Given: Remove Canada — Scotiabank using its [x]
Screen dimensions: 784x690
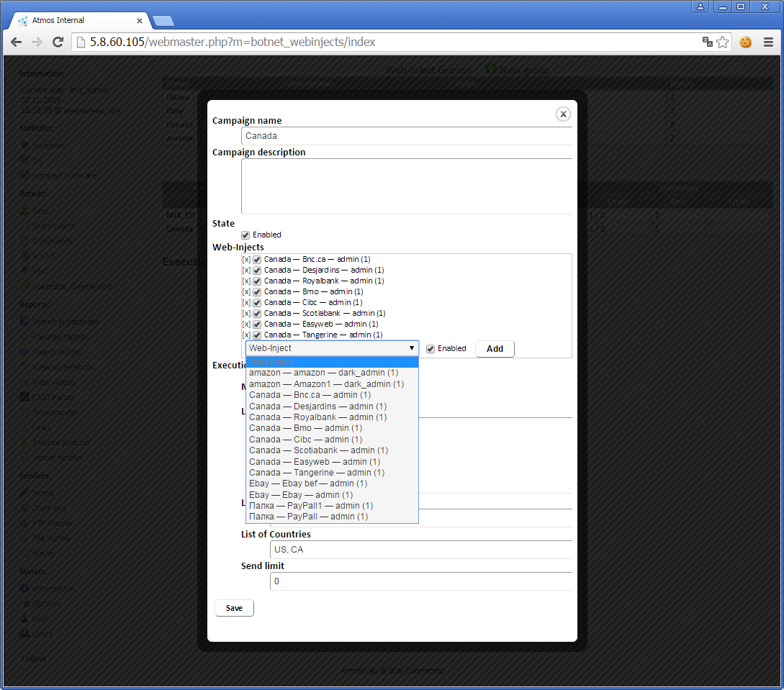Looking at the screenshot, I should click(246, 313).
